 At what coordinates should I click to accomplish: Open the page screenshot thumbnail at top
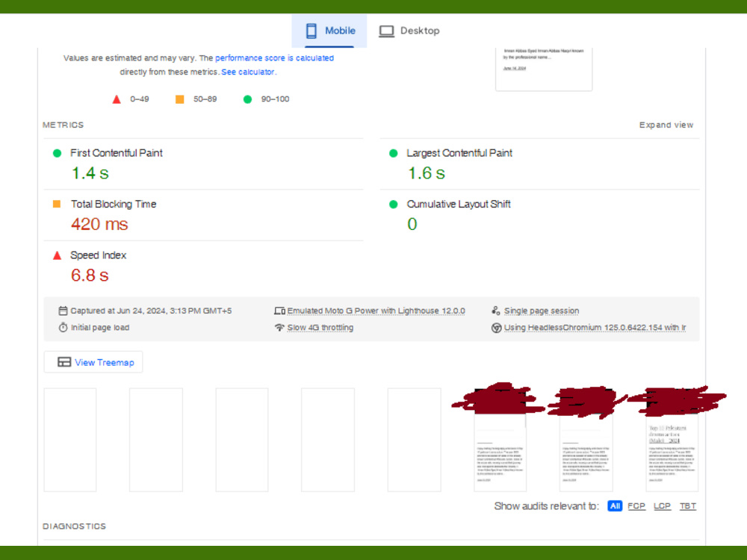click(x=544, y=69)
